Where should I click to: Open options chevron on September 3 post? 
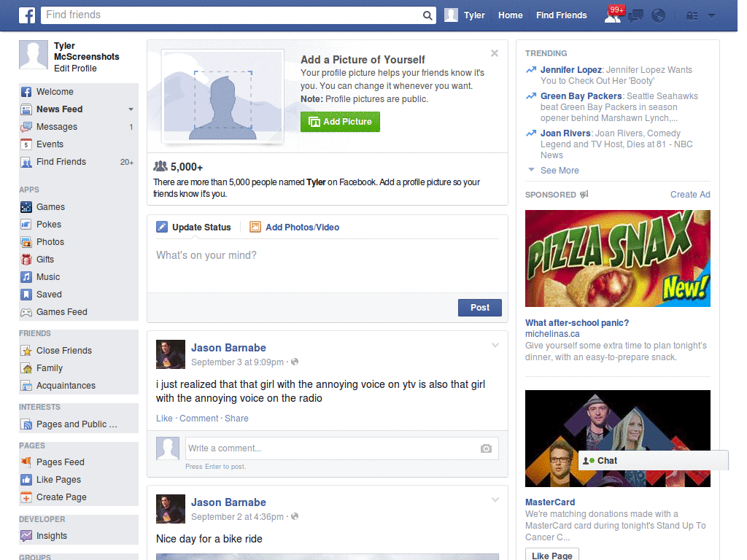(x=495, y=345)
